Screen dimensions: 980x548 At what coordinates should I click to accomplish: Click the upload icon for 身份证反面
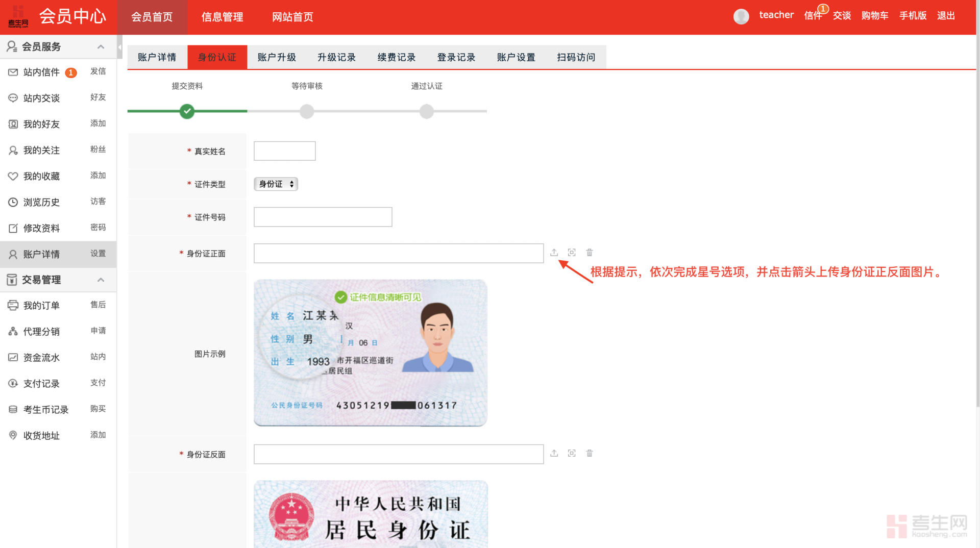click(554, 453)
